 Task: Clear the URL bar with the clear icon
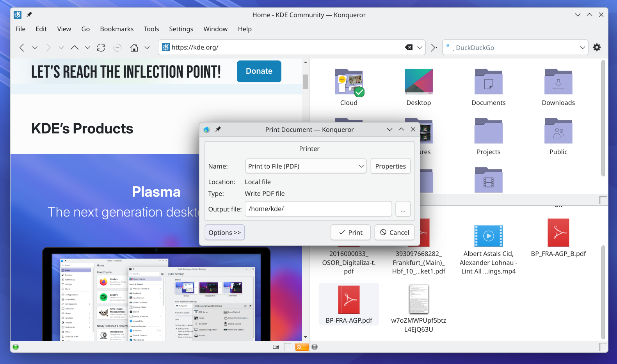click(x=409, y=48)
